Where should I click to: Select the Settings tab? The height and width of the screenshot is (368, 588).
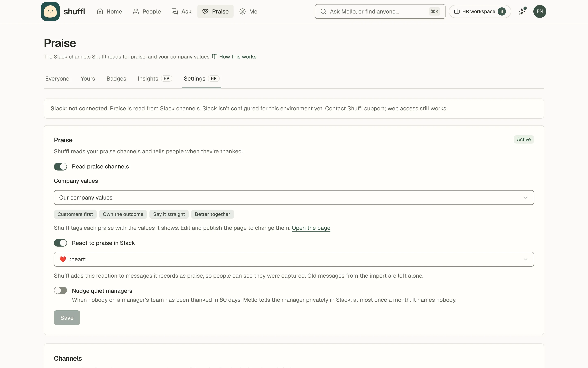pos(202,79)
